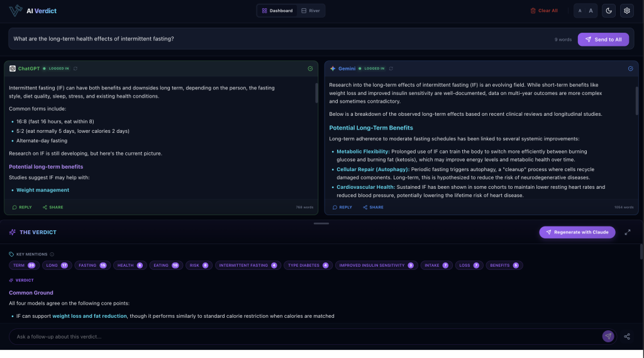Screen dimensions: 644x358
Task: Select the HEALTH 8 keyword tag
Action: pyautogui.click(x=130, y=266)
